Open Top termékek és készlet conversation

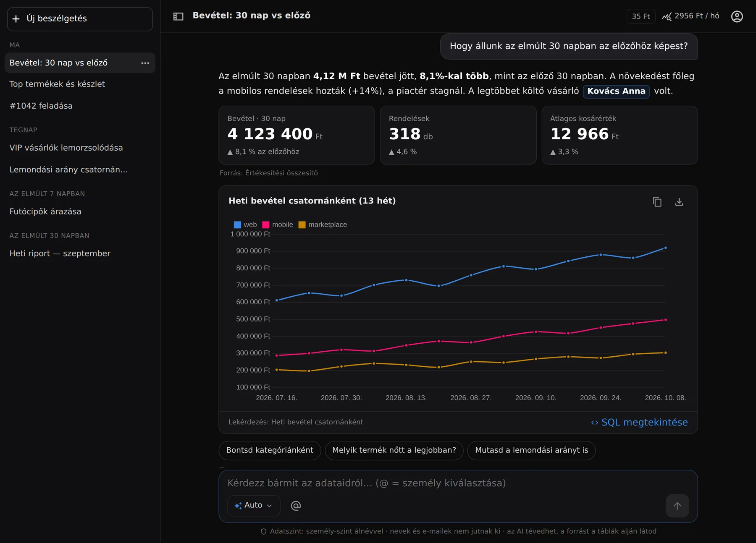[80, 84]
